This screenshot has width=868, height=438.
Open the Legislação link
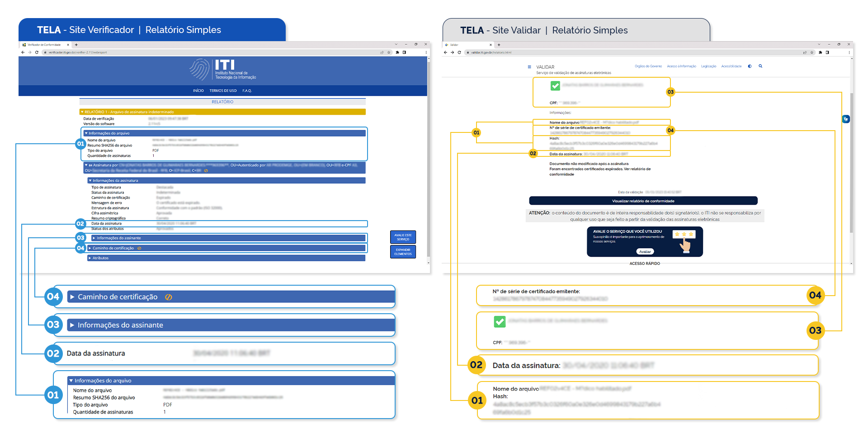coord(709,66)
